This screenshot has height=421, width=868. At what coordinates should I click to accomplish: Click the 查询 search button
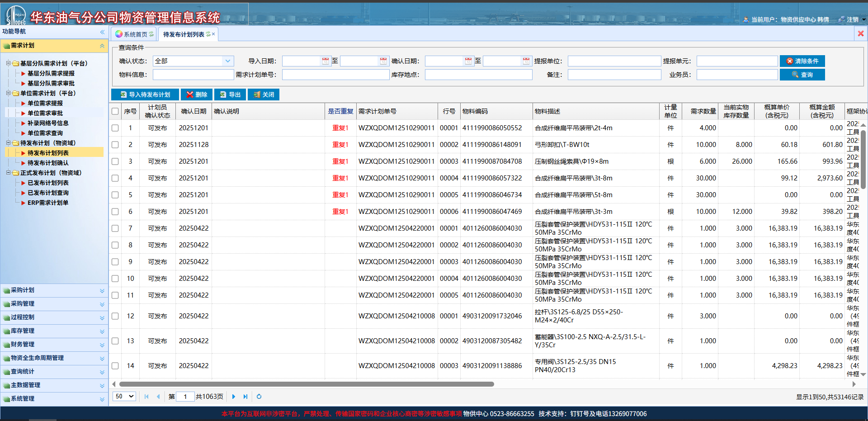[802, 75]
